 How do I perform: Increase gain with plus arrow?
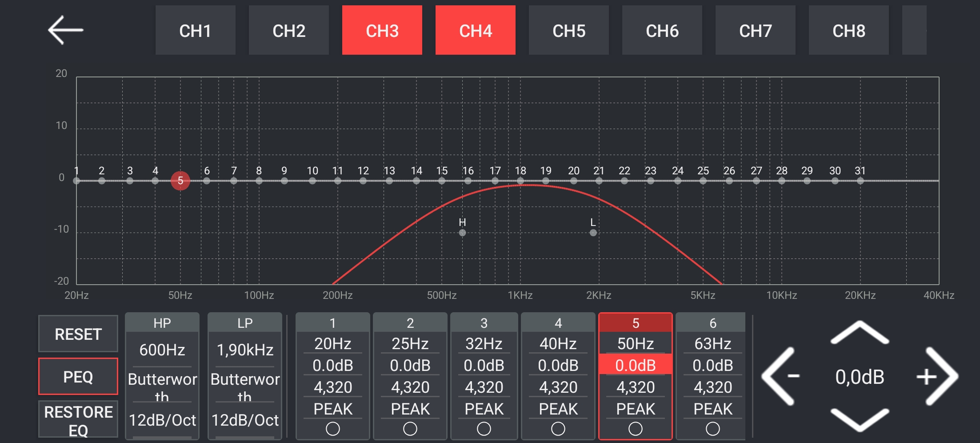click(x=939, y=377)
